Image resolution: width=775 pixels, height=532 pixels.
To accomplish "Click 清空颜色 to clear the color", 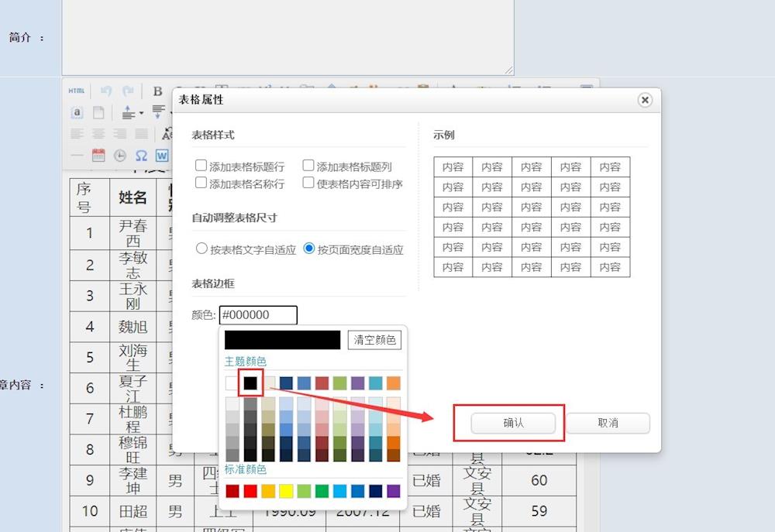I will click(x=375, y=340).
